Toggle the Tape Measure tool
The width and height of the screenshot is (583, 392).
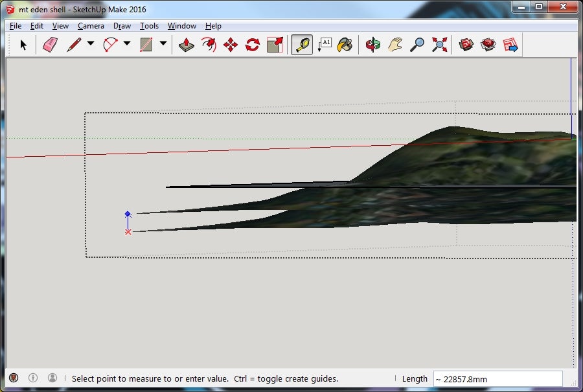(302, 45)
